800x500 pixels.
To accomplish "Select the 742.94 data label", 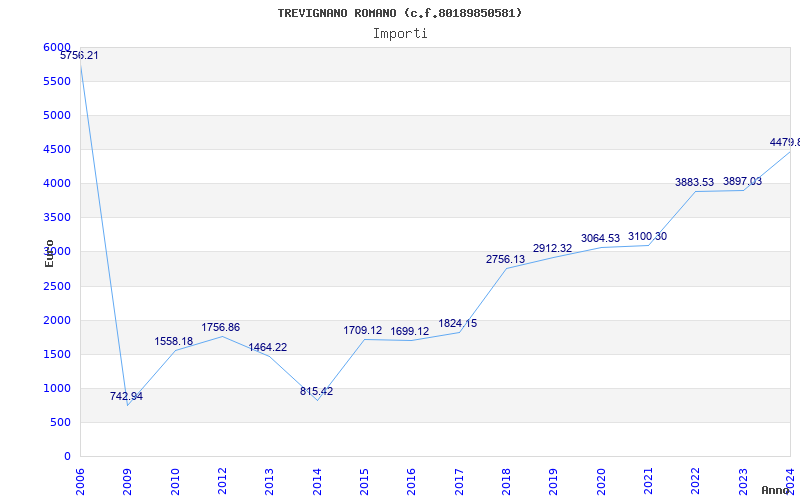I will 126,396.
